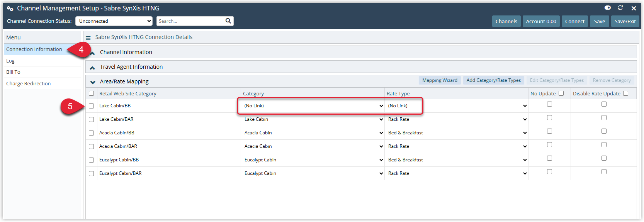Viewport: 644px width, 222px height.
Task: Focus the Search input field
Action: tap(190, 21)
